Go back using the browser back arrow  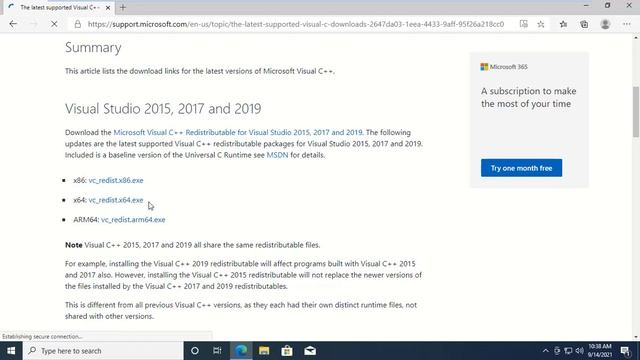(13, 24)
